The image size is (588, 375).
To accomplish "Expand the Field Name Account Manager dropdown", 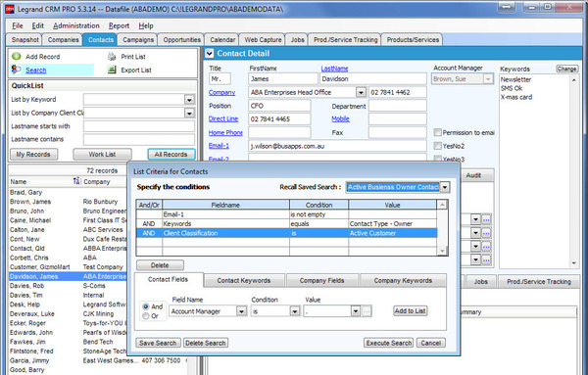I will point(241,311).
